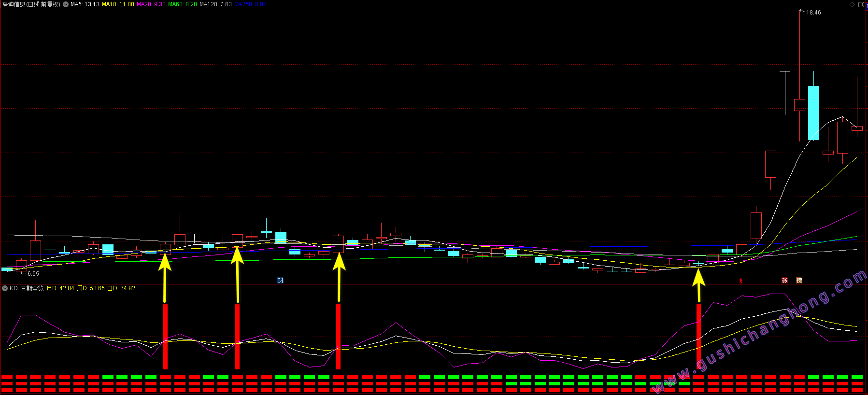Click the tall cyan candlestick near 18.46 peak

813,113
